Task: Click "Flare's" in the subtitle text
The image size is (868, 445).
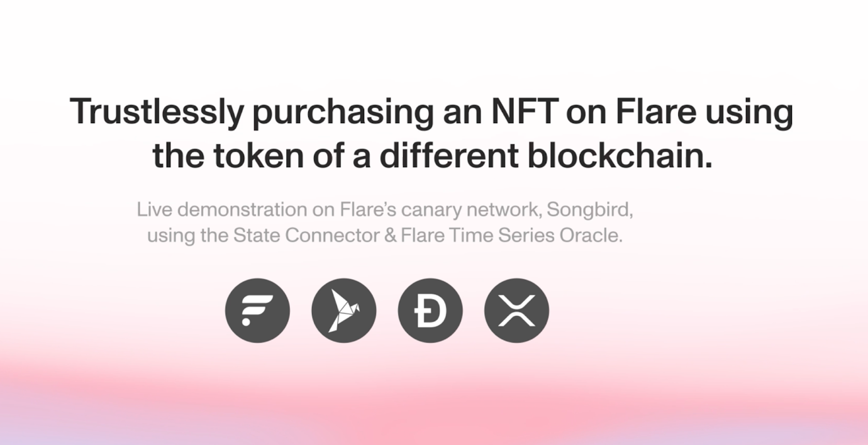Action: click(367, 209)
